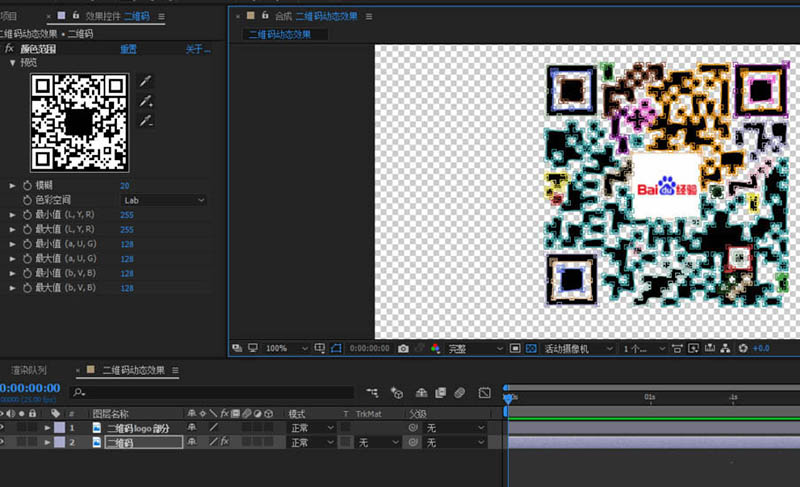Switch to the 项目 panel tab

click(8, 16)
